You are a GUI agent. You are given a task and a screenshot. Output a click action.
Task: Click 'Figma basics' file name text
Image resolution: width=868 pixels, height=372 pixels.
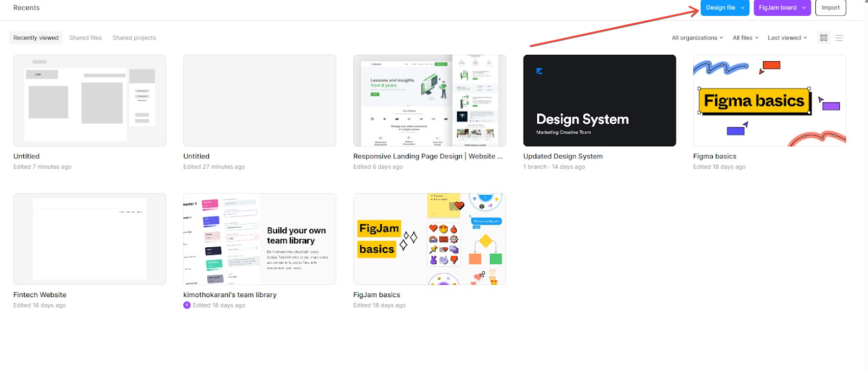714,156
